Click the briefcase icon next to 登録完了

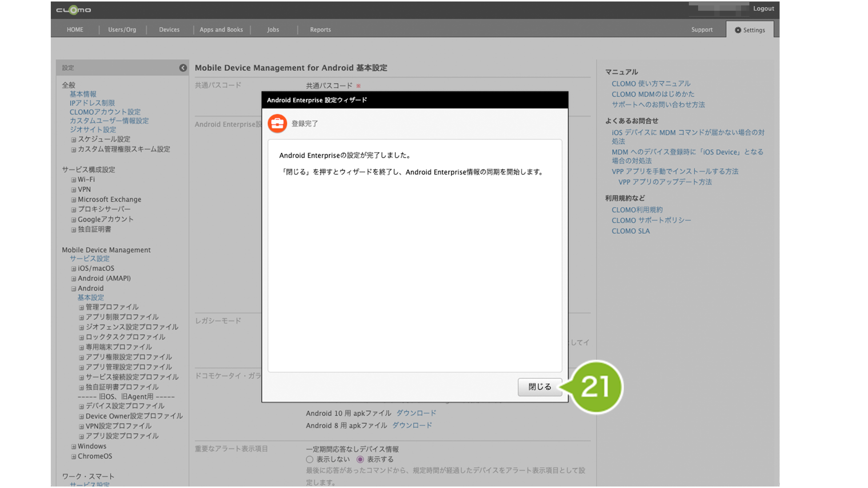(x=277, y=123)
